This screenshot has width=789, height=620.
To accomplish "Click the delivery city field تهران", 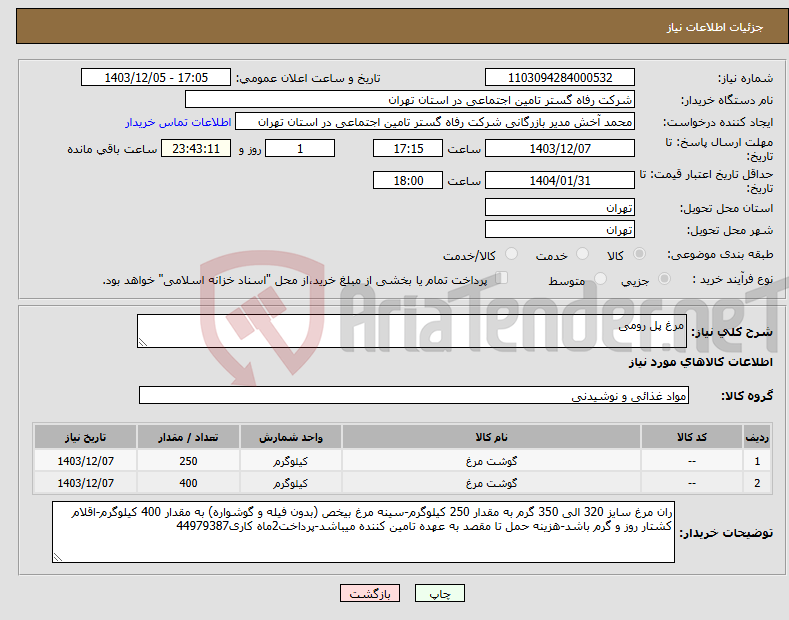I will 560,229.
